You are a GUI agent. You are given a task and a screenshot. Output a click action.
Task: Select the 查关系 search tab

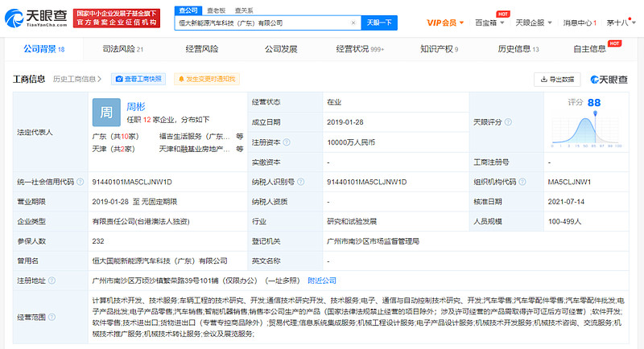point(244,10)
